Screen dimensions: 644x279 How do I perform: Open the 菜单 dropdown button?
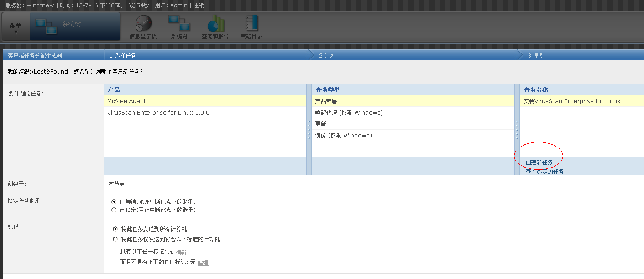(x=16, y=27)
